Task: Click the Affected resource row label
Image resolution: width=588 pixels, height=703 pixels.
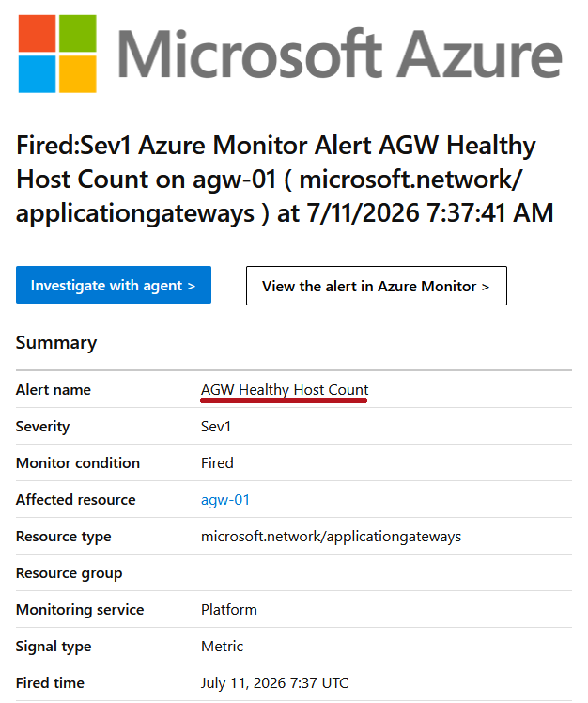Action: click(76, 499)
